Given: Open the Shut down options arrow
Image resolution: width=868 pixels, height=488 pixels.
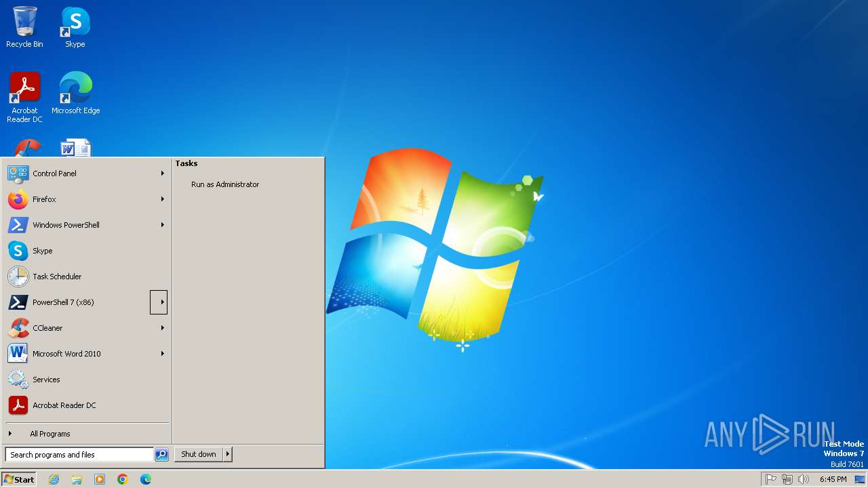Looking at the screenshot, I should pyautogui.click(x=228, y=455).
